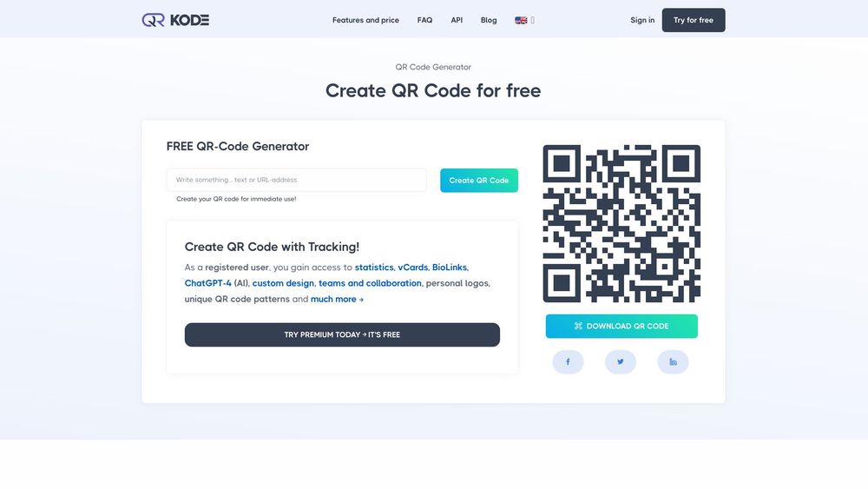This screenshot has height=489, width=868.
Task: Open the statistics link
Action: [x=374, y=267]
